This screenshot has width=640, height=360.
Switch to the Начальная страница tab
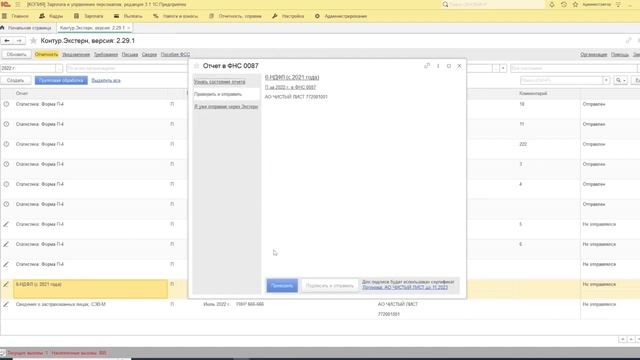(x=27, y=28)
